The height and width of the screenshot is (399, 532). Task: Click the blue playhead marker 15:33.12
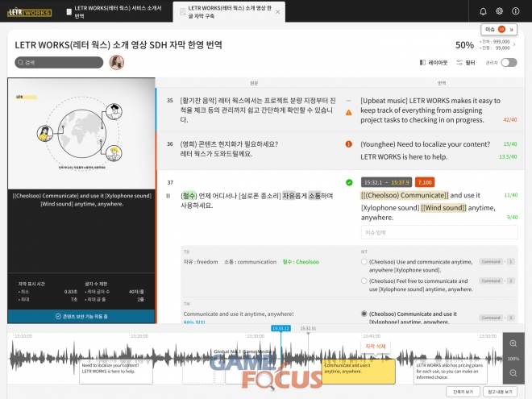pyautogui.click(x=281, y=328)
